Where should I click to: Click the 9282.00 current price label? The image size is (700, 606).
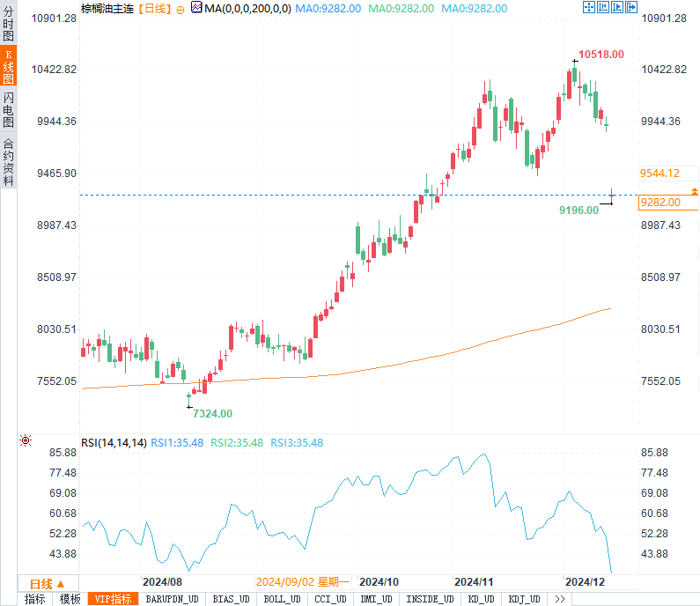[x=668, y=203]
